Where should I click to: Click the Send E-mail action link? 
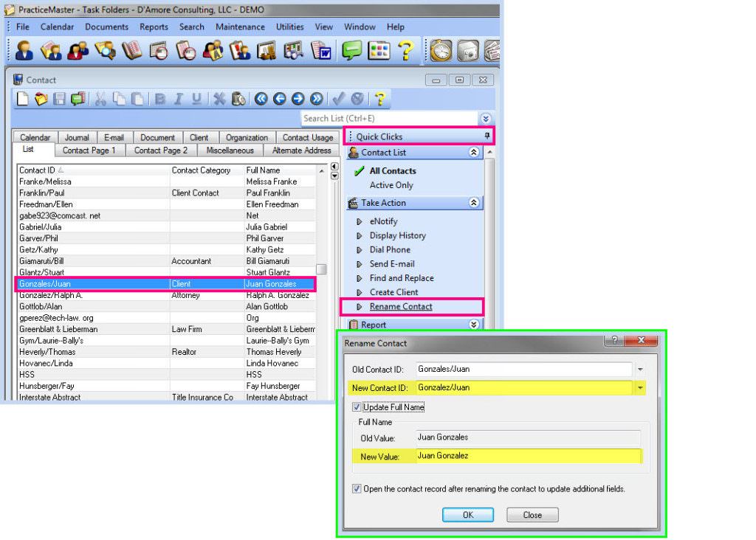pyautogui.click(x=392, y=264)
